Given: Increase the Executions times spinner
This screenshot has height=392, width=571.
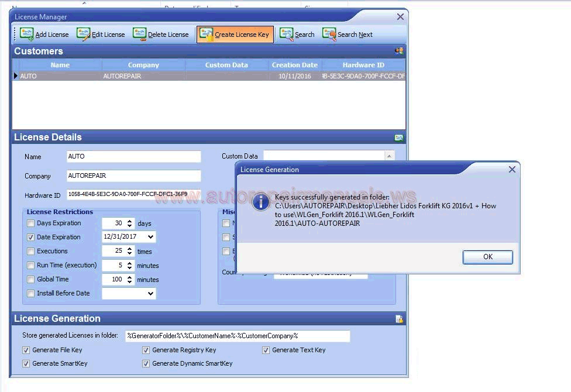Looking at the screenshot, I should pos(129,248).
